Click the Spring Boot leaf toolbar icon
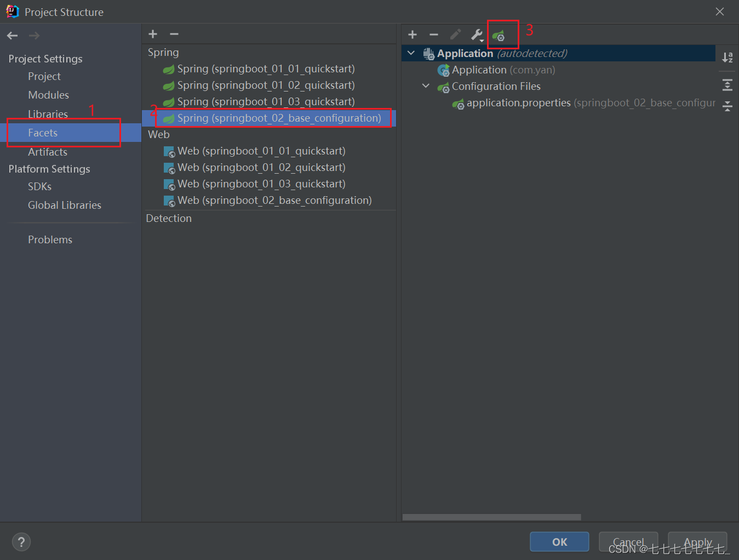The width and height of the screenshot is (739, 560). pyautogui.click(x=499, y=36)
